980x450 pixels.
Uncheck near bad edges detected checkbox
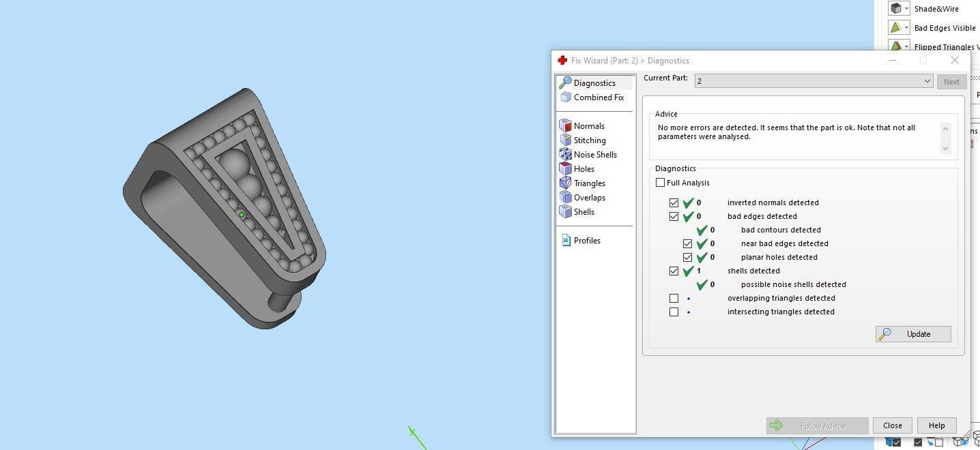click(x=688, y=244)
